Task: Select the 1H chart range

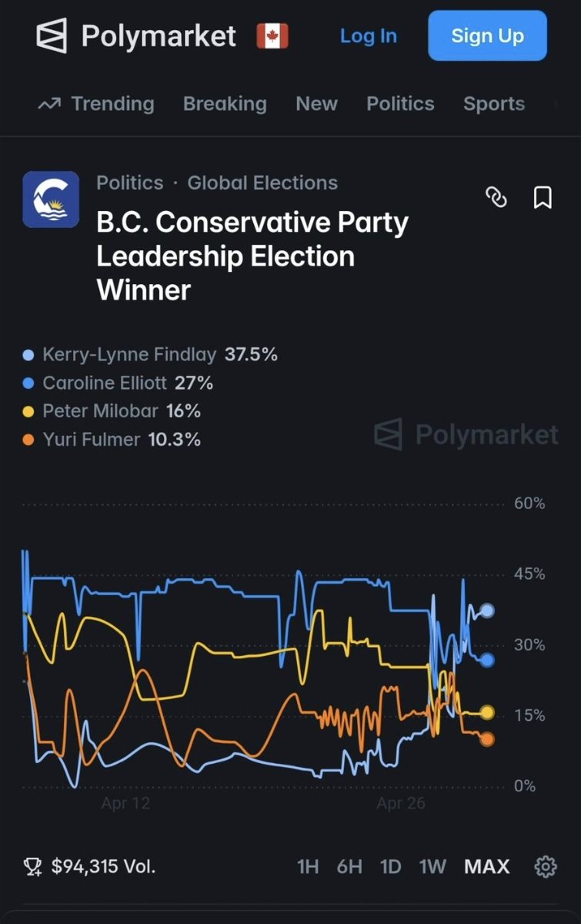Action: coord(308,866)
